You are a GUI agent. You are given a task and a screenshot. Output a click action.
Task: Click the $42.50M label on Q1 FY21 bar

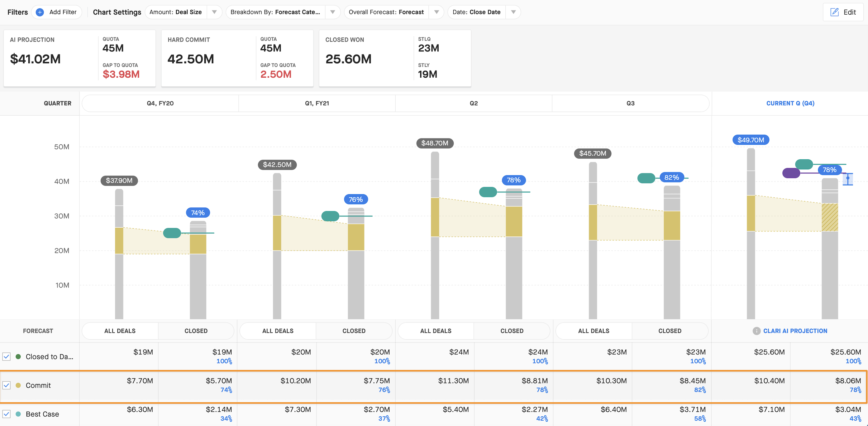(277, 165)
